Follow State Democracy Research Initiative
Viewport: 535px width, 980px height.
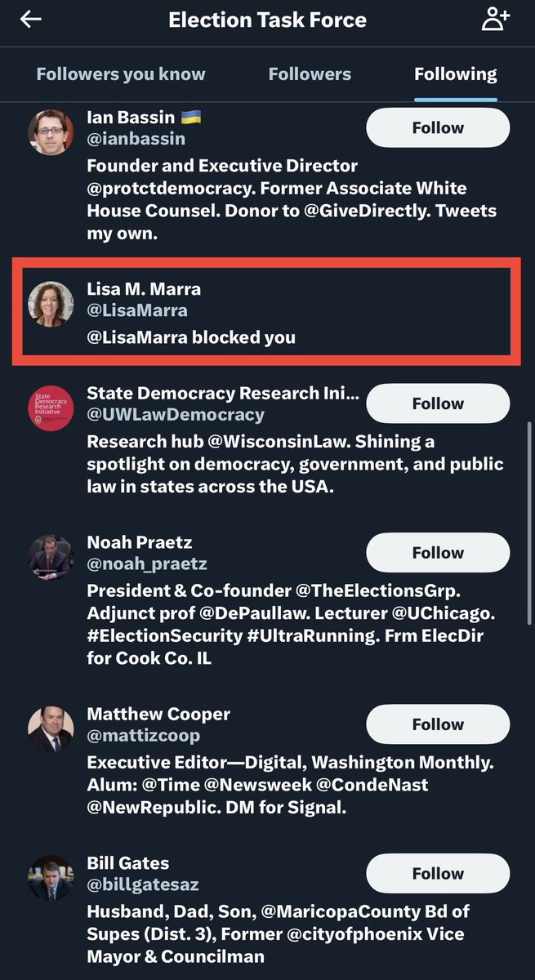click(x=438, y=403)
